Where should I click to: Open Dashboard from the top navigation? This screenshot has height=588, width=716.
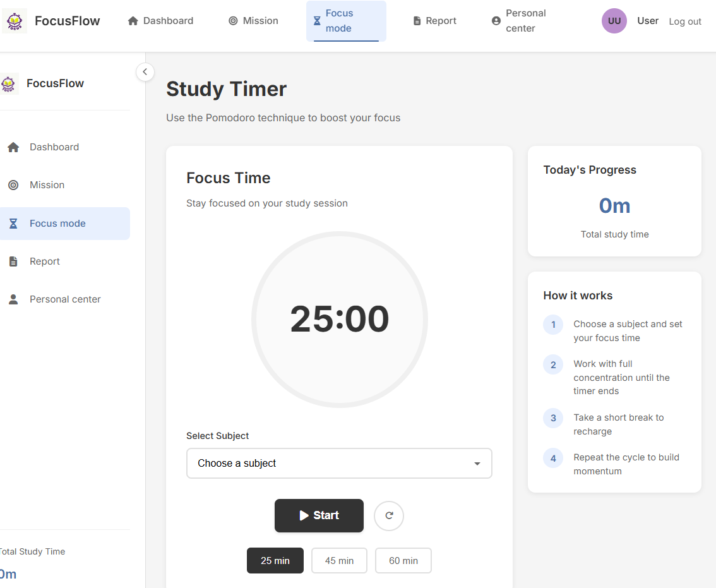161,21
